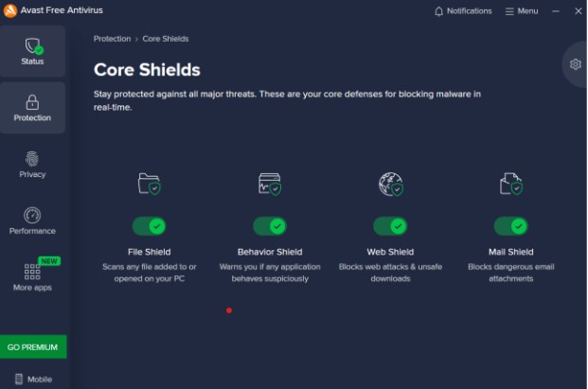Go back via Protection breadcrumb link
The width and height of the screenshot is (588, 389).
pos(112,39)
